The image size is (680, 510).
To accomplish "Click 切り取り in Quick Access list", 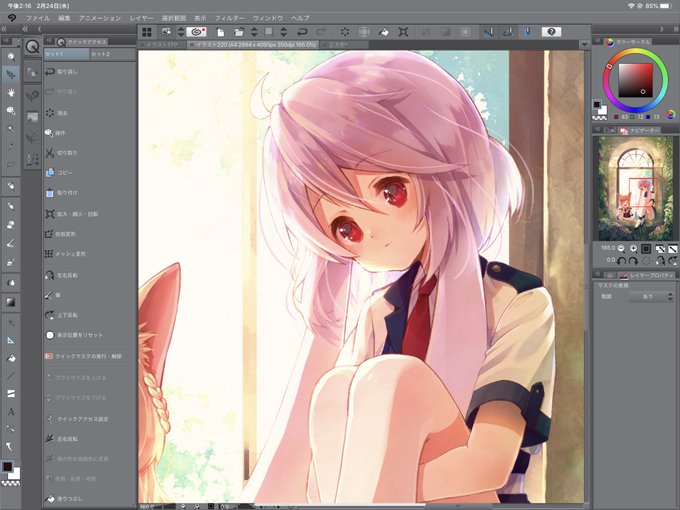I will pos(67,153).
